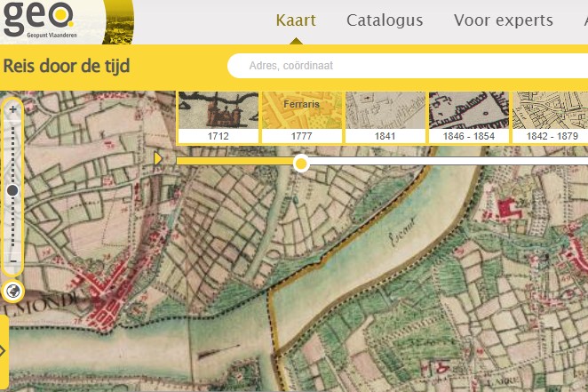Open the Kaart tab
Screen dimensions: 588x392
pos(296,20)
